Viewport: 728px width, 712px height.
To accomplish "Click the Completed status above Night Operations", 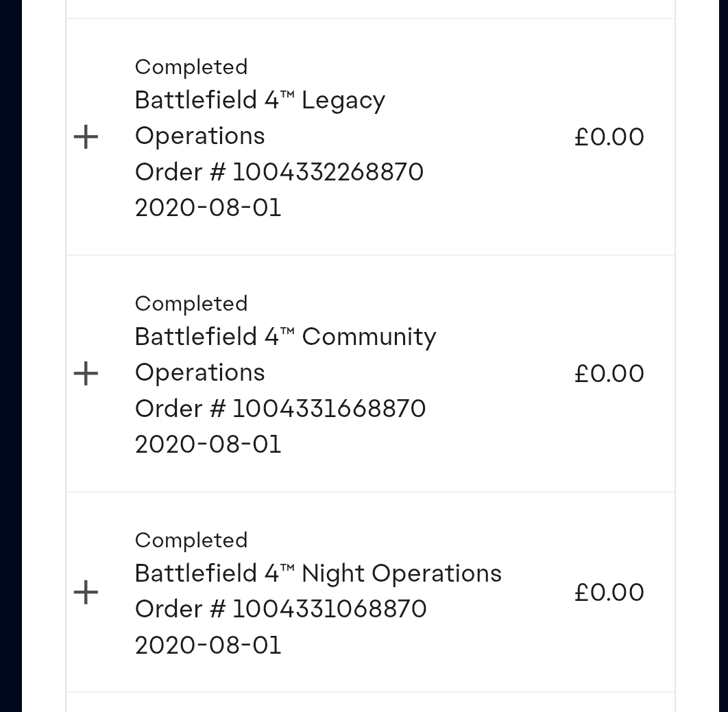I will tap(191, 540).
